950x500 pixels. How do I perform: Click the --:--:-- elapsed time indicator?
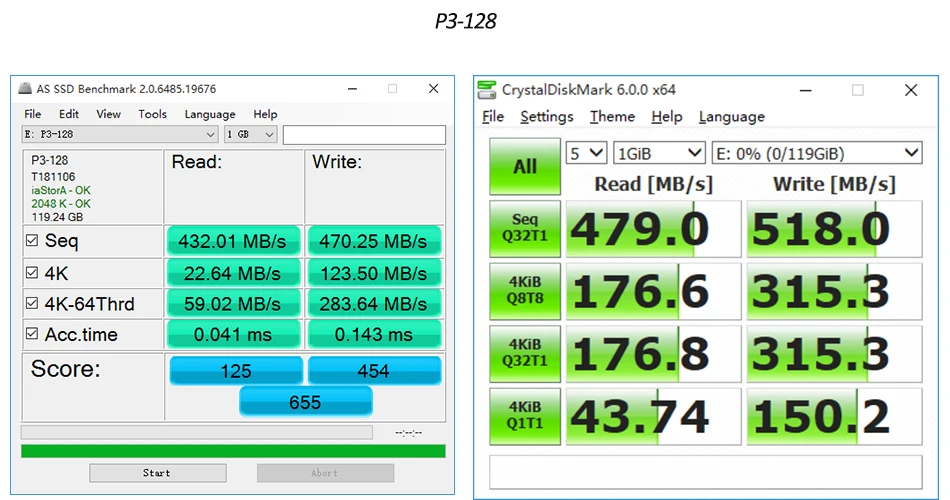pos(408,433)
